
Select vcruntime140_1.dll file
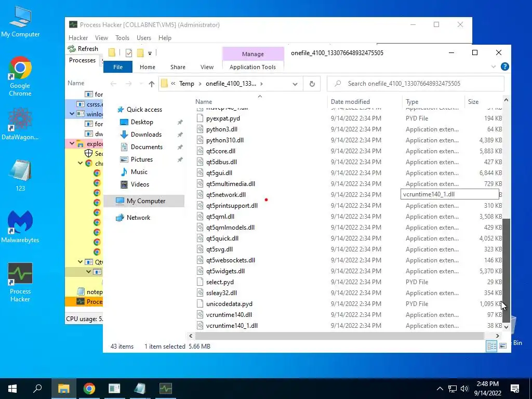tap(232, 326)
